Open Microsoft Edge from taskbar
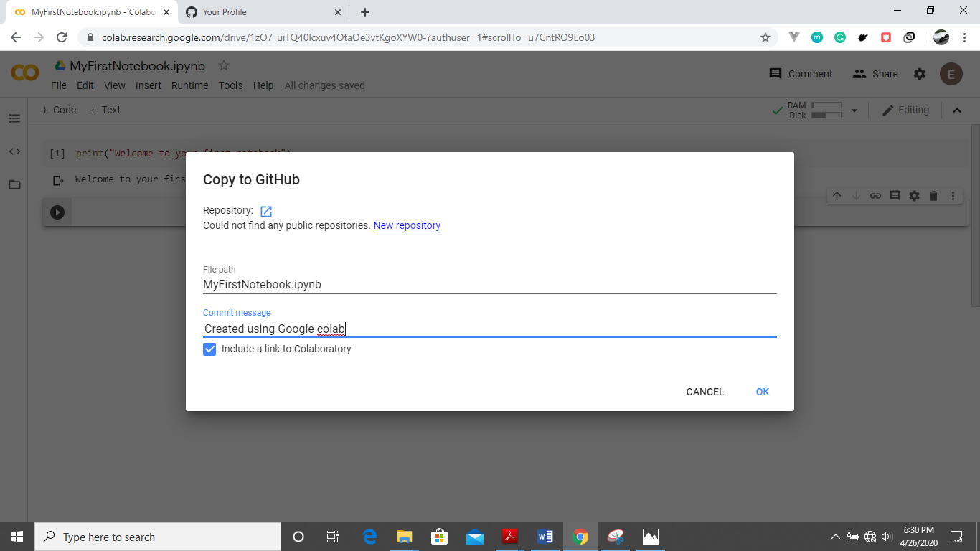 (370, 537)
